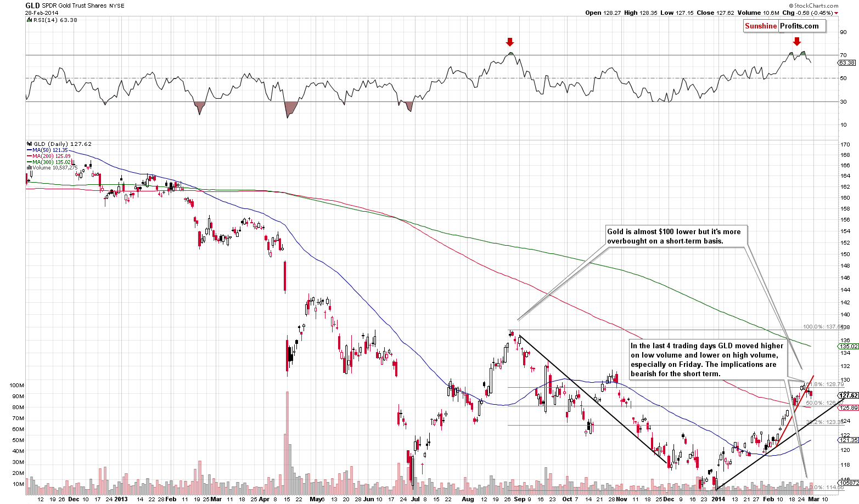Click the 121.35 blue MA tag on right axis
859x504 pixels.
[849, 440]
